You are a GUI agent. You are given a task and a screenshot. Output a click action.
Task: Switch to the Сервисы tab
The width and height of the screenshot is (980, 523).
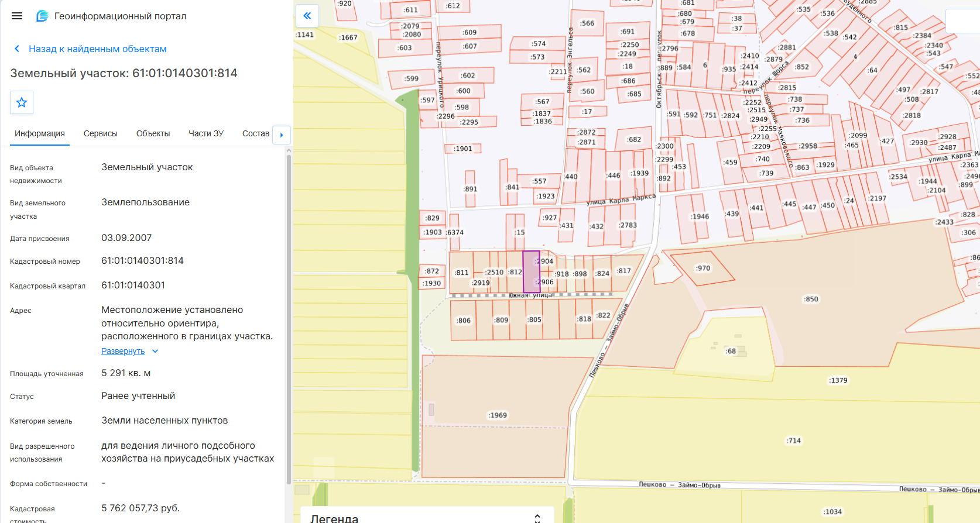(101, 133)
